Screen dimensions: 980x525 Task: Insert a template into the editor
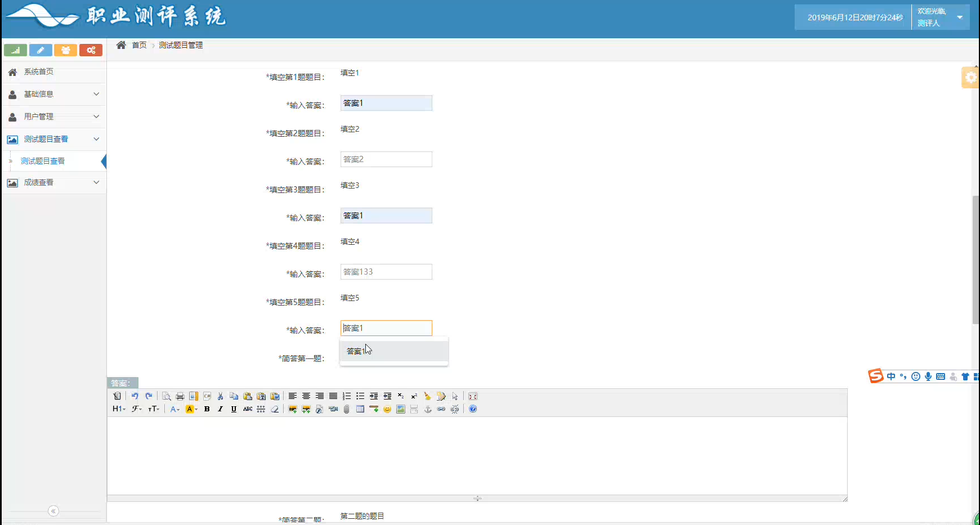(x=194, y=396)
